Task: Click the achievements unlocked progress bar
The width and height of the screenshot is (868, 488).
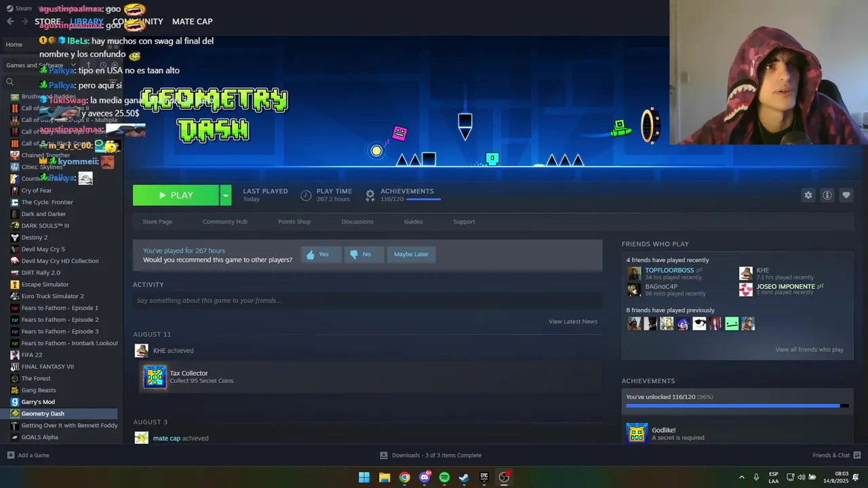Action: point(737,406)
